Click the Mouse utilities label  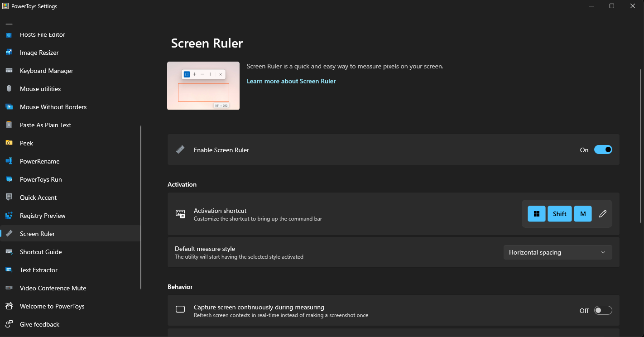click(x=40, y=89)
